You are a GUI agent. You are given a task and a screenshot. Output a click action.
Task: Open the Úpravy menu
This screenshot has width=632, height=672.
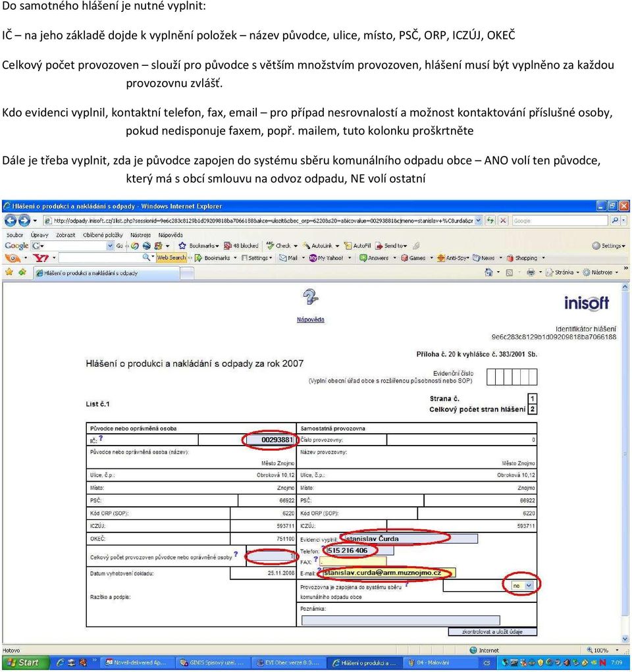pyautogui.click(x=39, y=235)
